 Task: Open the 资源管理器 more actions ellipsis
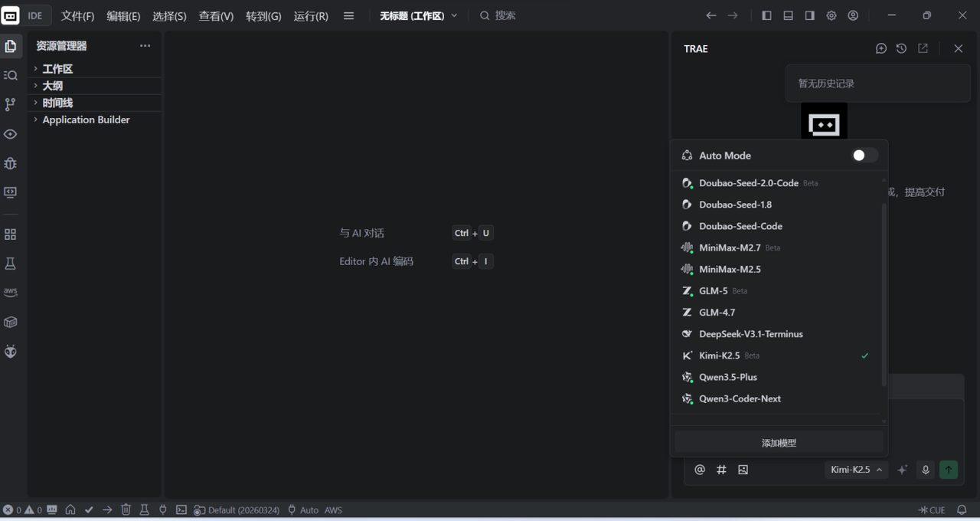(x=145, y=46)
